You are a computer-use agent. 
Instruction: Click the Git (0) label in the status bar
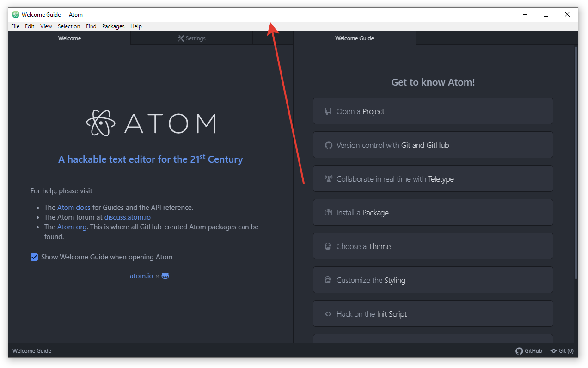(566, 351)
